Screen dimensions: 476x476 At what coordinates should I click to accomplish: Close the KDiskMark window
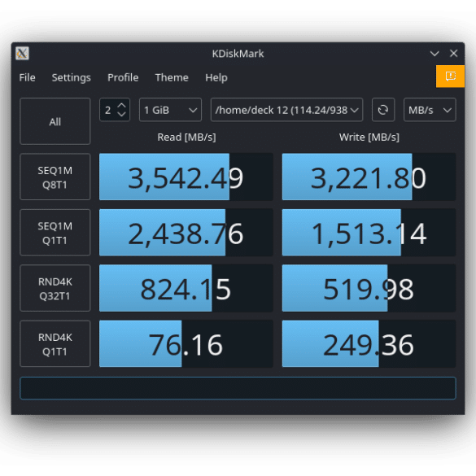click(x=453, y=54)
